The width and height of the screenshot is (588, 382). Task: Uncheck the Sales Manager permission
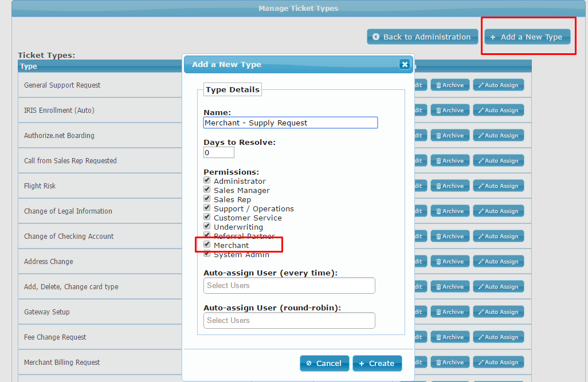(x=207, y=190)
